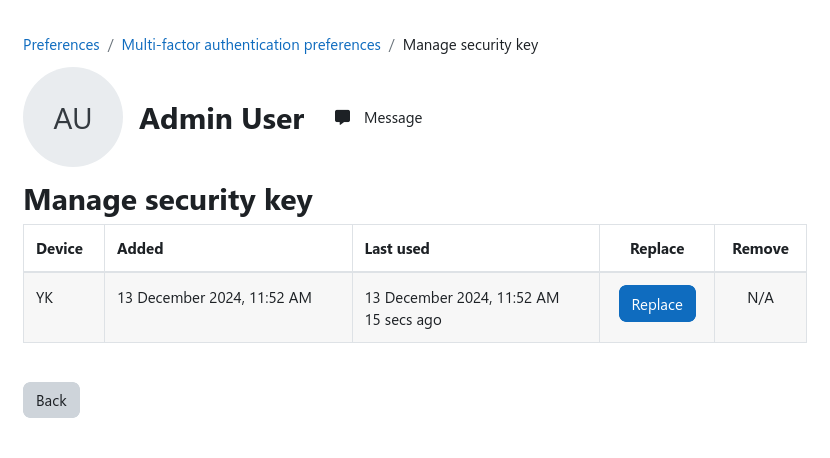
Task: Click the Manage security key page heading
Action: [x=168, y=201]
